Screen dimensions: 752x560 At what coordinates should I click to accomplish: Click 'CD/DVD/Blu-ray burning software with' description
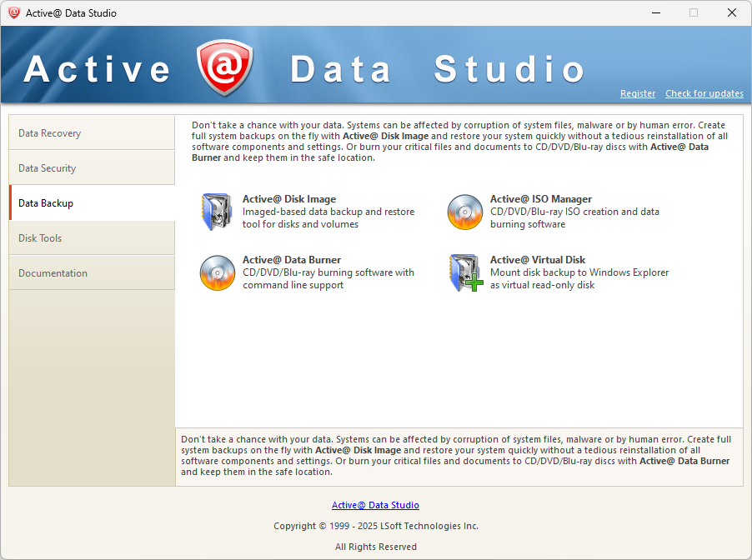coord(328,272)
